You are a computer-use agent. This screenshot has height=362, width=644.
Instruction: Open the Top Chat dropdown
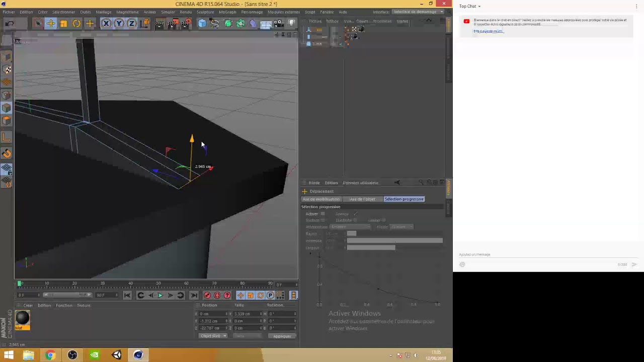(470, 7)
